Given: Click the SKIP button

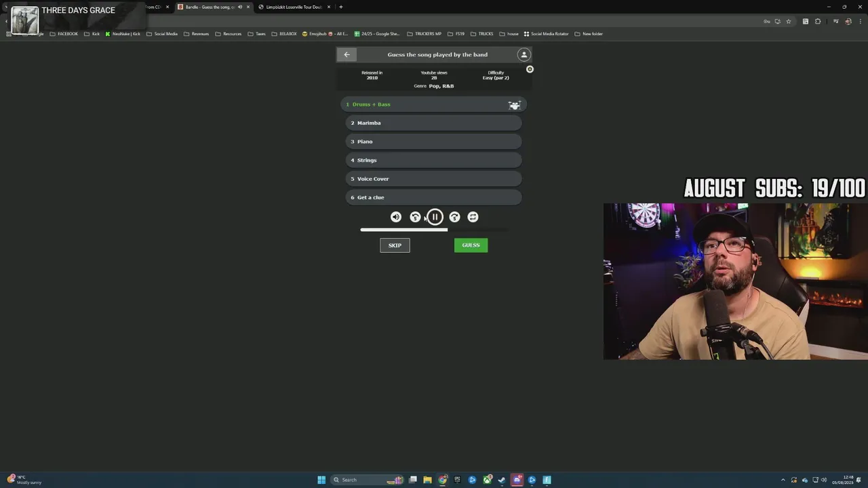Looking at the screenshot, I should coord(395,245).
